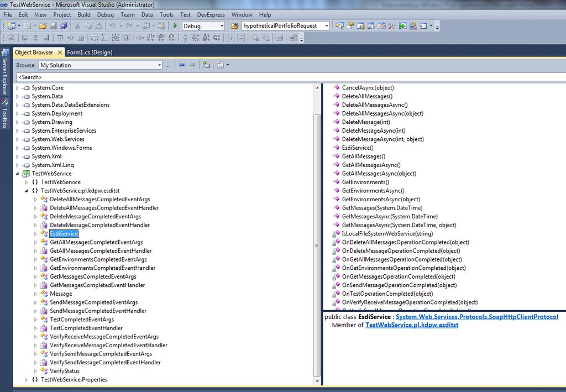Image resolution: width=566 pixels, height=392 pixels.
Task: Click the Toolbox hammer and wrench icon
Action: point(392,26)
